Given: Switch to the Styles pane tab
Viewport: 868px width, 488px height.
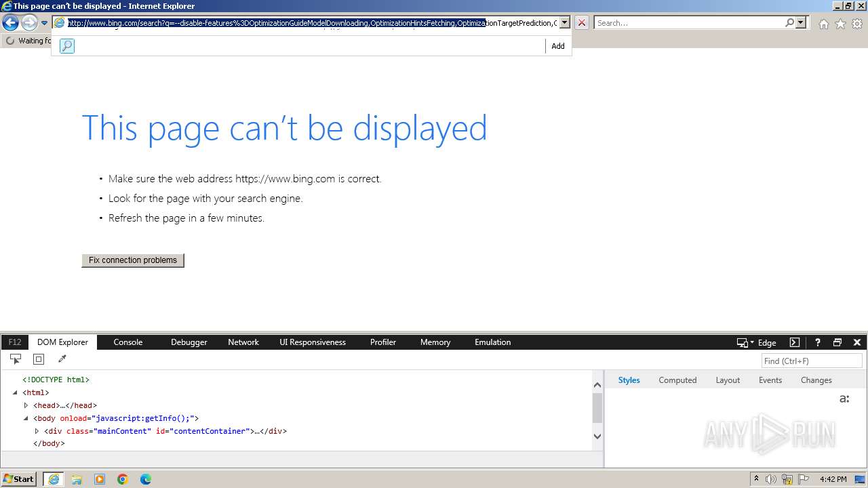Looking at the screenshot, I should (629, 380).
